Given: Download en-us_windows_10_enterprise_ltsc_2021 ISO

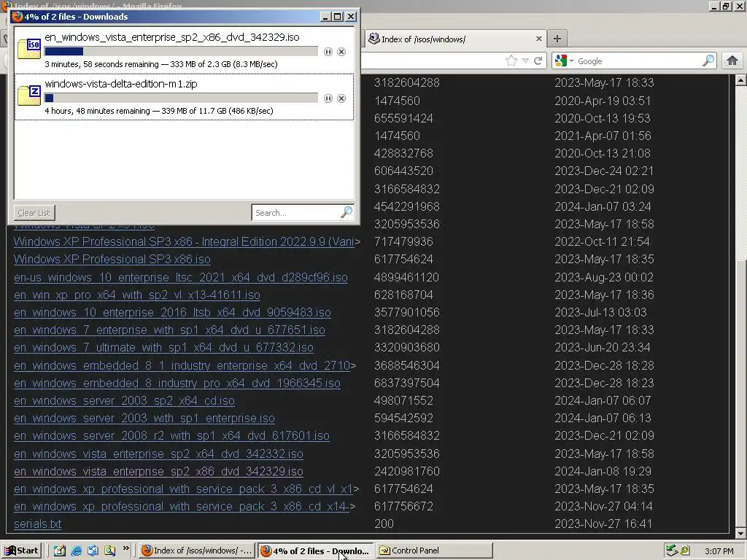Looking at the screenshot, I should coord(181,278).
